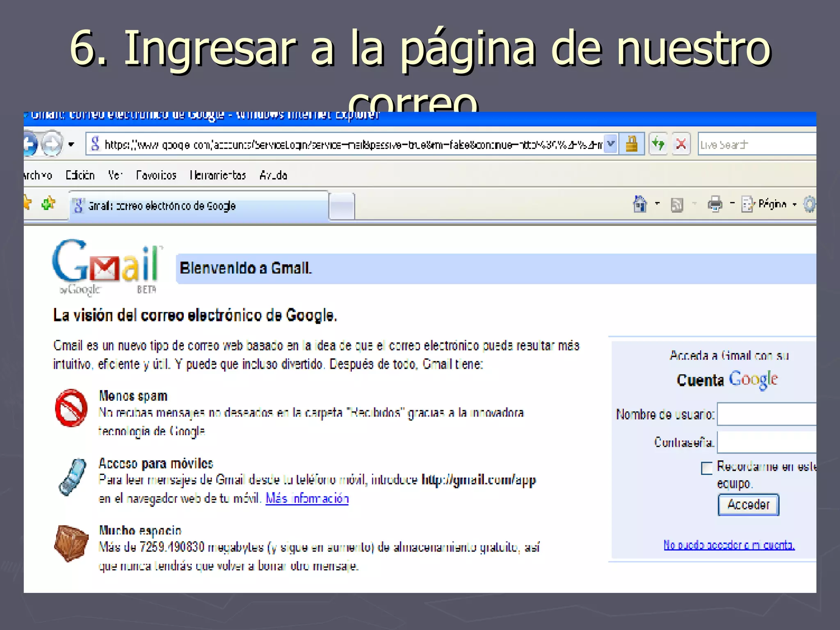840x630 pixels.
Task: Click the RSS feeds icon
Action: pos(677,204)
